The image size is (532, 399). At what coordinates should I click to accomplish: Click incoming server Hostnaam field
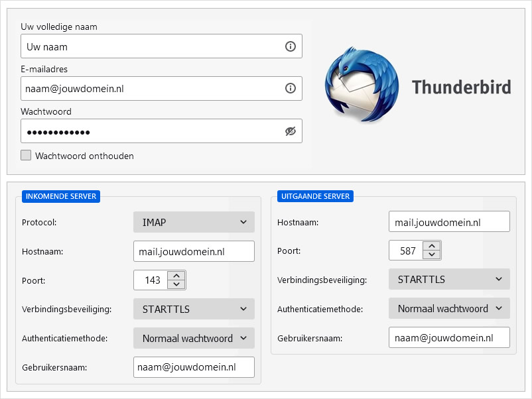pos(194,251)
